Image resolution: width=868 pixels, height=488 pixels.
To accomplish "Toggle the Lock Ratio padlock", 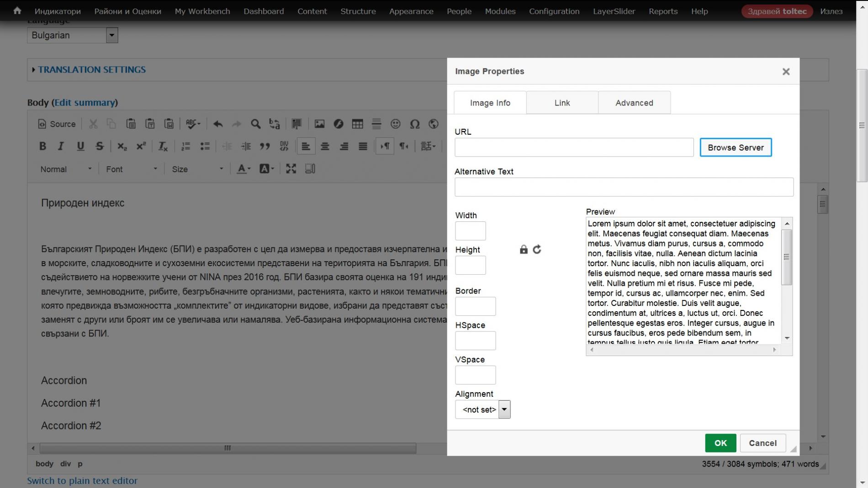I will point(524,249).
